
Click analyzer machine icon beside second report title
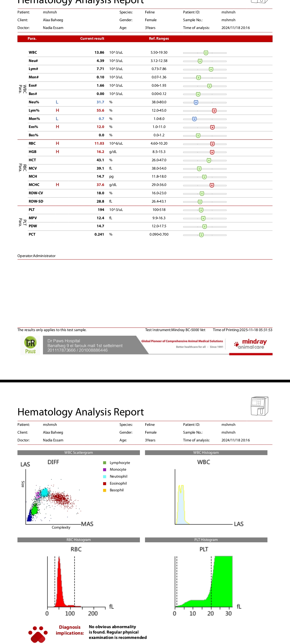[259, 406]
